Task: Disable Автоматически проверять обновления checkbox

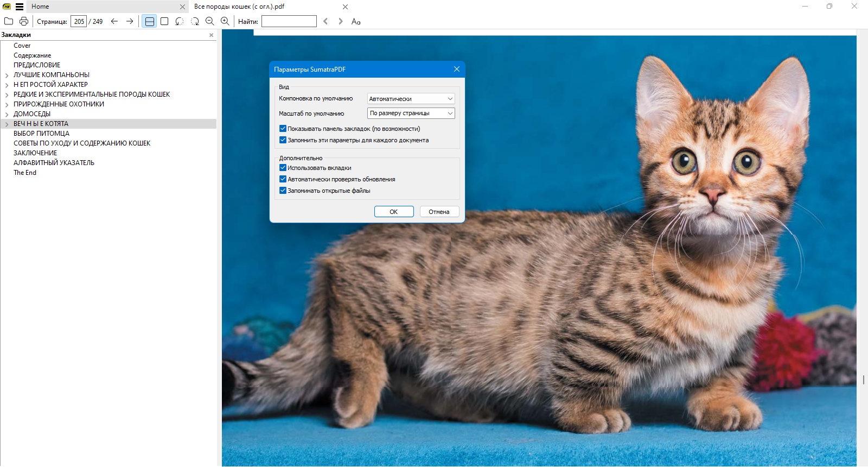Action: pyautogui.click(x=283, y=179)
